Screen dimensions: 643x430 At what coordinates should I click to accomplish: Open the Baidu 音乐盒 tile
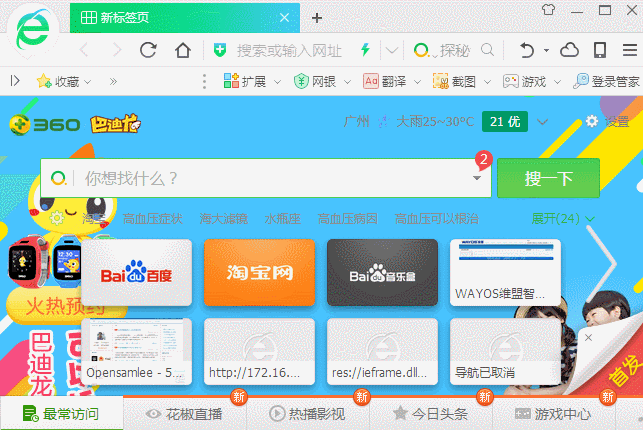(x=383, y=273)
